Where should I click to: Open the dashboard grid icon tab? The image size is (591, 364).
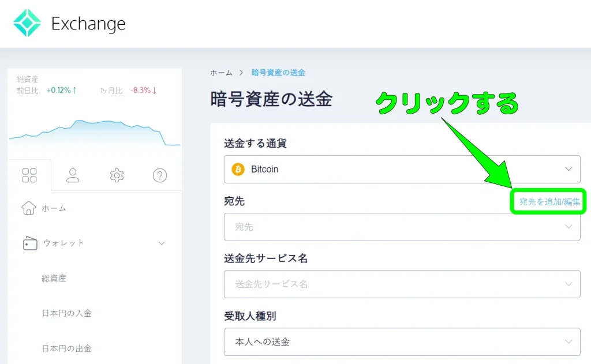(29, 175)
